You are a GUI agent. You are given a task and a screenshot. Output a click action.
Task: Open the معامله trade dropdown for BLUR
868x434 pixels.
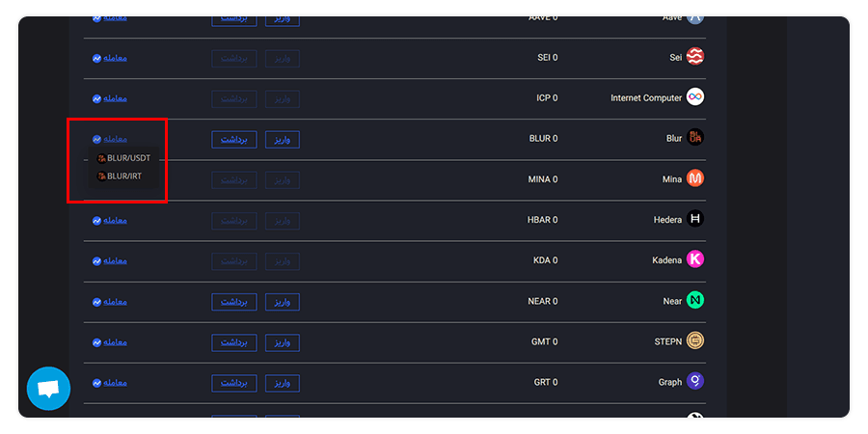(115, 138)
